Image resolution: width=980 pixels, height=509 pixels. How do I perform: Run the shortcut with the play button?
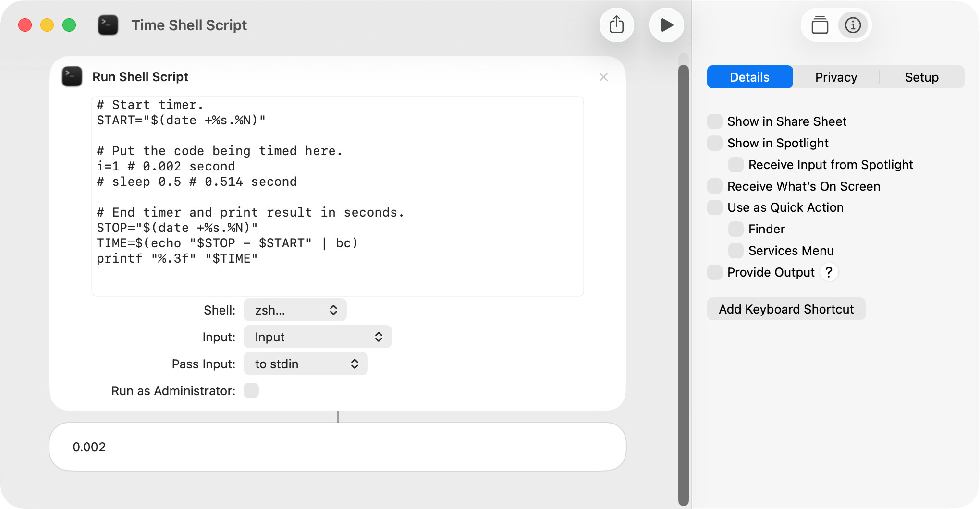[x=666, y=25]
